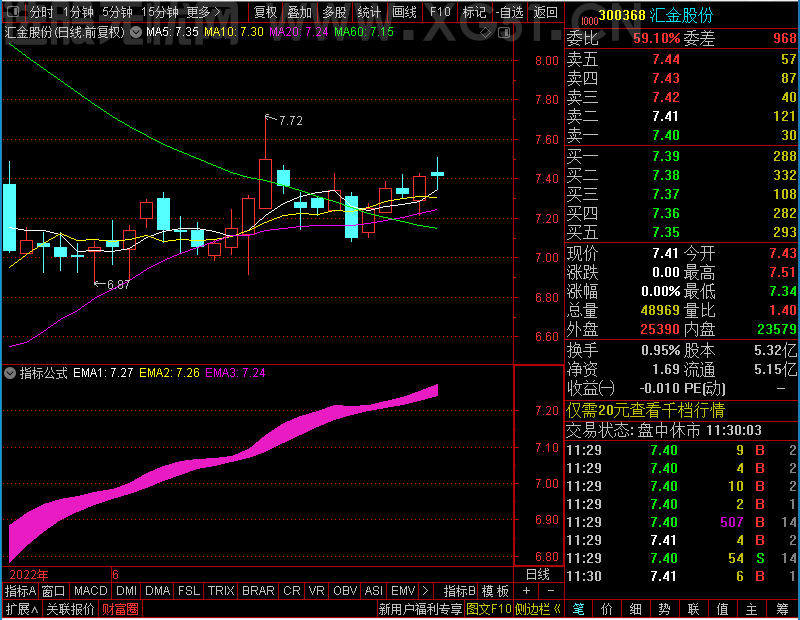800x620 pixels.
Task: Open the dropdown arrow before 指标公式
Action: pos(10,373)
